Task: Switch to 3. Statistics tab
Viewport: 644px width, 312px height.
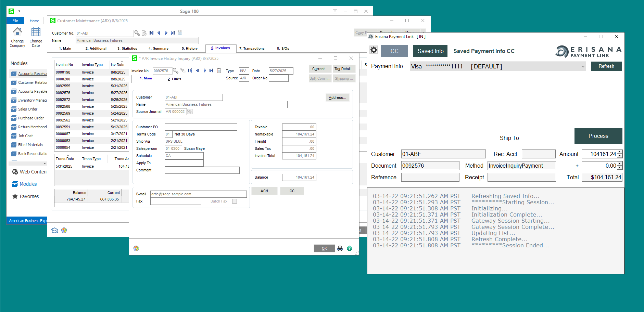Action: pos(127,49)
